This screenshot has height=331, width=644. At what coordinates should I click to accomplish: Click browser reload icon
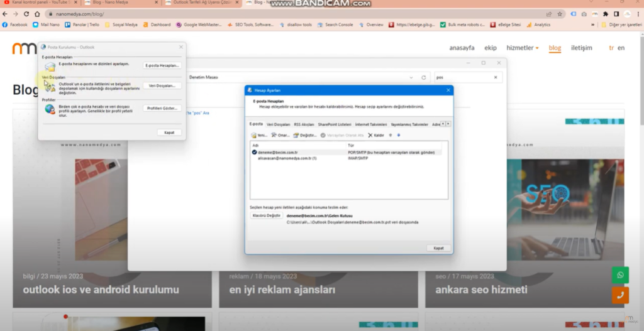(26, 14)
